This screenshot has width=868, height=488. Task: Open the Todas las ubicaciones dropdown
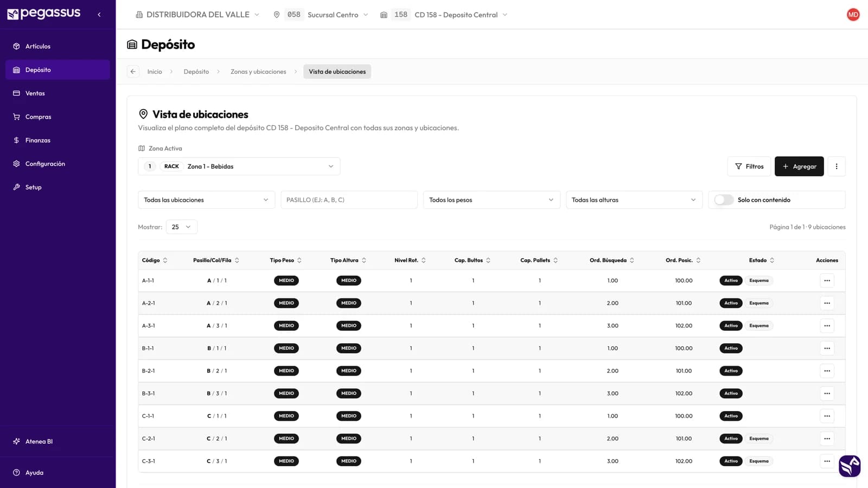click(x=206, y=200)
